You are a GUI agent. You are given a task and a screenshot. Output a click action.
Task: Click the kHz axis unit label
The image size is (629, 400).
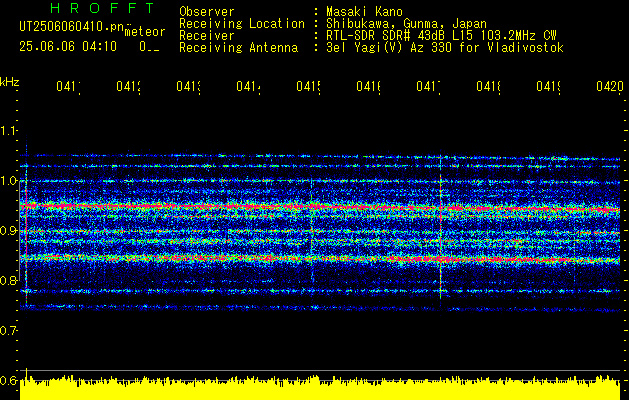click(10, 82)
